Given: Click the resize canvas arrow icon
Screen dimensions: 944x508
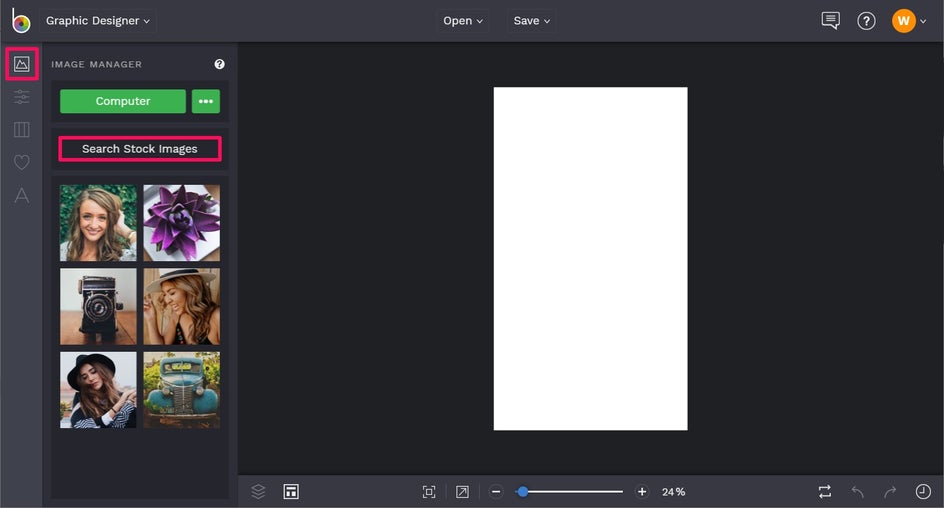Looking at the screenshot, I should pos(462,492).
